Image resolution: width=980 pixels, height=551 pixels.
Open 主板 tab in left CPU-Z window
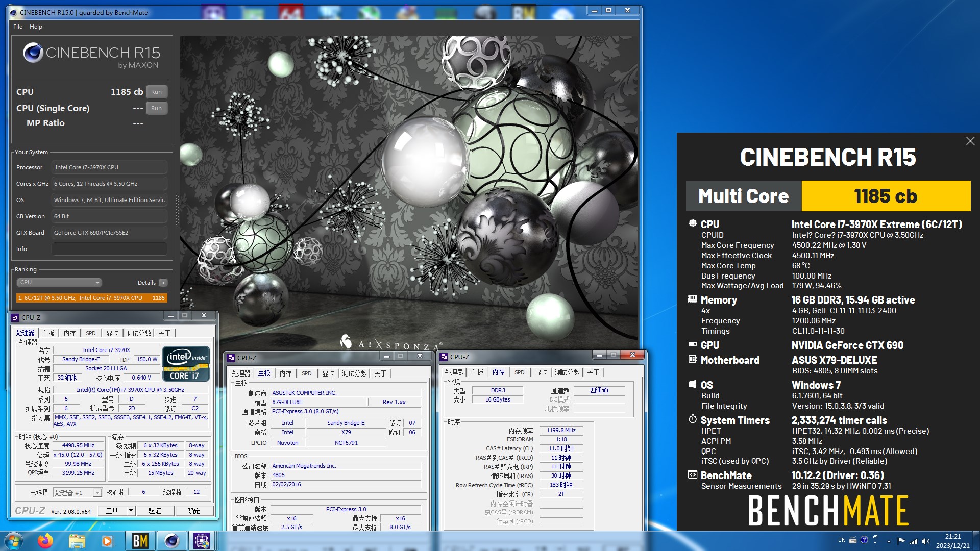(48, 333)
